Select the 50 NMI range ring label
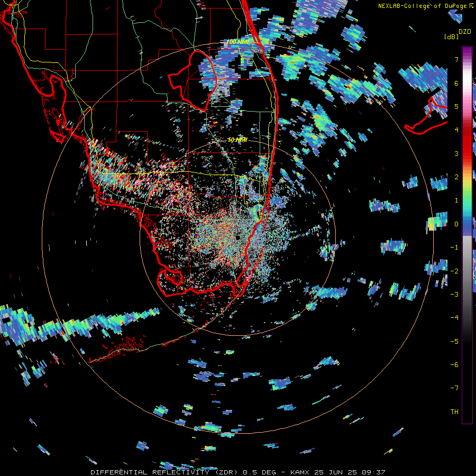 pos(237,140)
